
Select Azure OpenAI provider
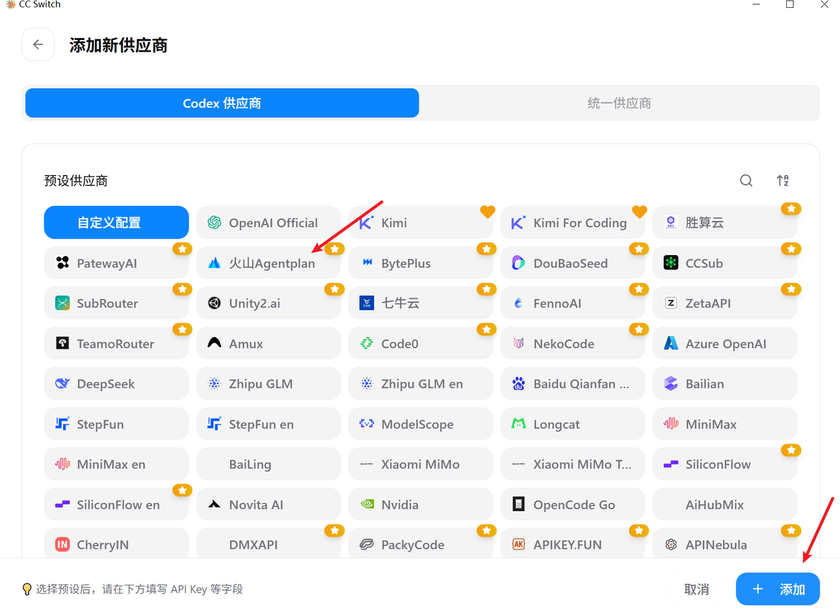[x=724, y=343]
